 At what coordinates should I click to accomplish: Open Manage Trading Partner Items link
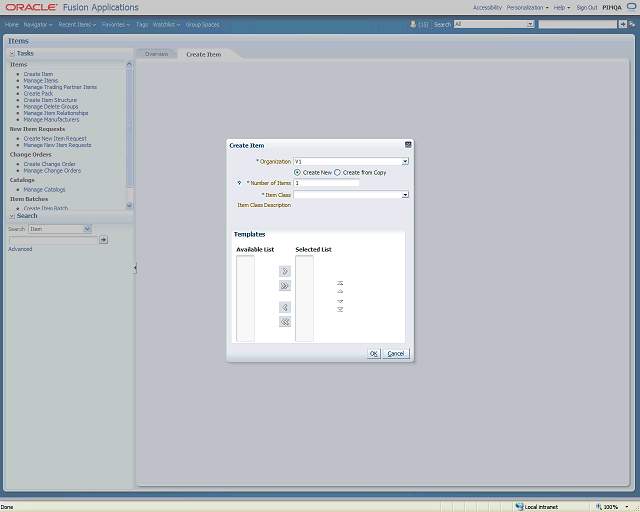coord(60,87)
